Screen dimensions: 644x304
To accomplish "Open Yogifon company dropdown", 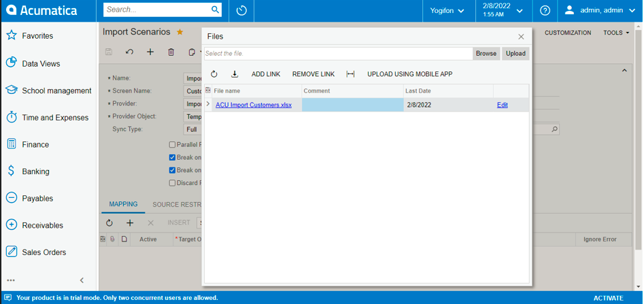I will pos(447,11).
